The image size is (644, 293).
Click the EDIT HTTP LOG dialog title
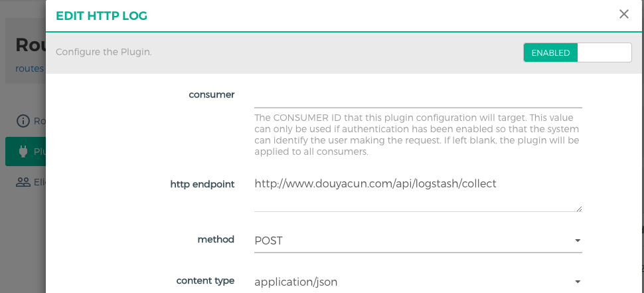[102, 15]
